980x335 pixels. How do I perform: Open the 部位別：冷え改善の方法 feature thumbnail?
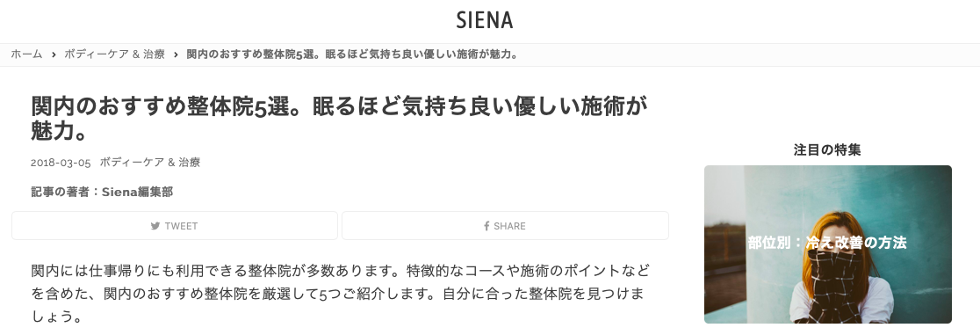827,244
